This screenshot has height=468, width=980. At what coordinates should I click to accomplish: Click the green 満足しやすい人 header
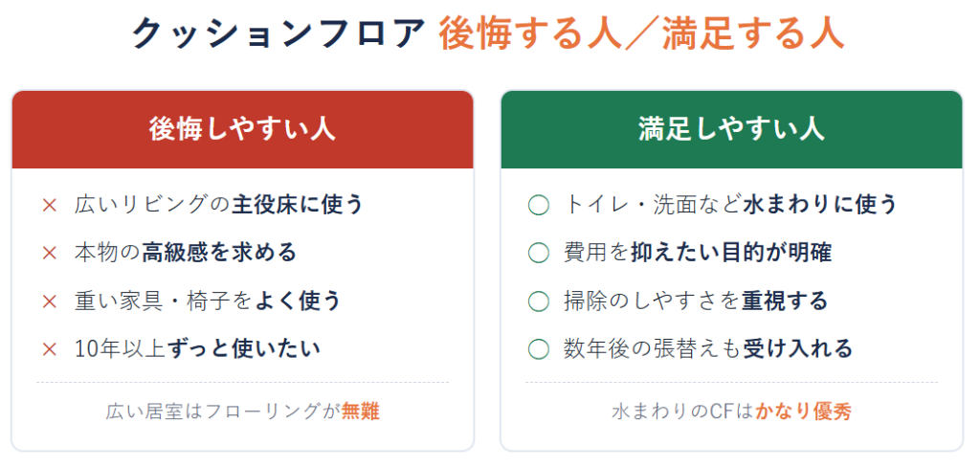[x=731, y=129]
